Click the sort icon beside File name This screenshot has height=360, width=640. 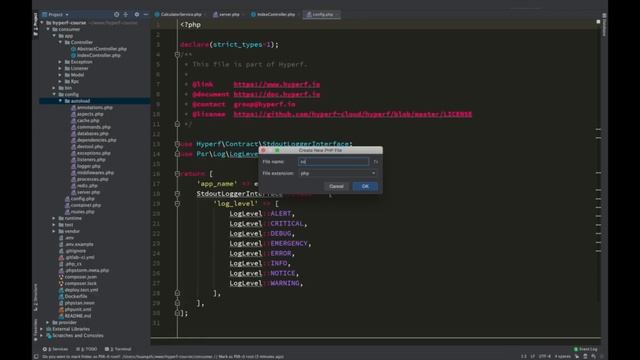point(376,162)
